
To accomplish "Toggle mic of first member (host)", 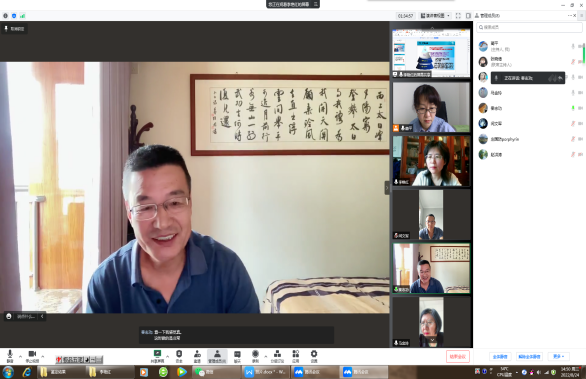I will 573,46.
